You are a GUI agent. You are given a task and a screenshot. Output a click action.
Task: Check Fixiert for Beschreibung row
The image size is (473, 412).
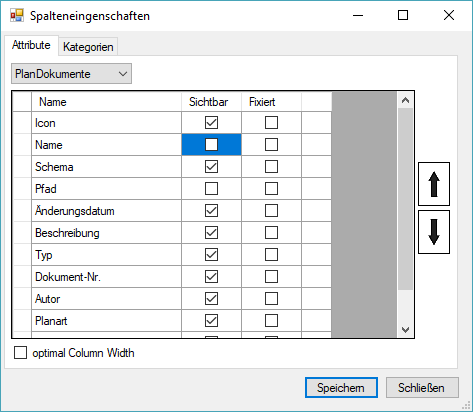[271, 233]
